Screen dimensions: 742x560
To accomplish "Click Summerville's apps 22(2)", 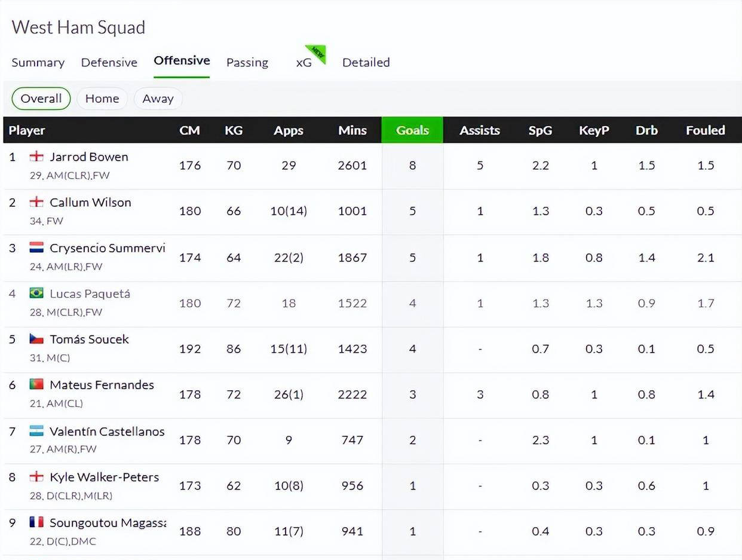I will (289, 258).
